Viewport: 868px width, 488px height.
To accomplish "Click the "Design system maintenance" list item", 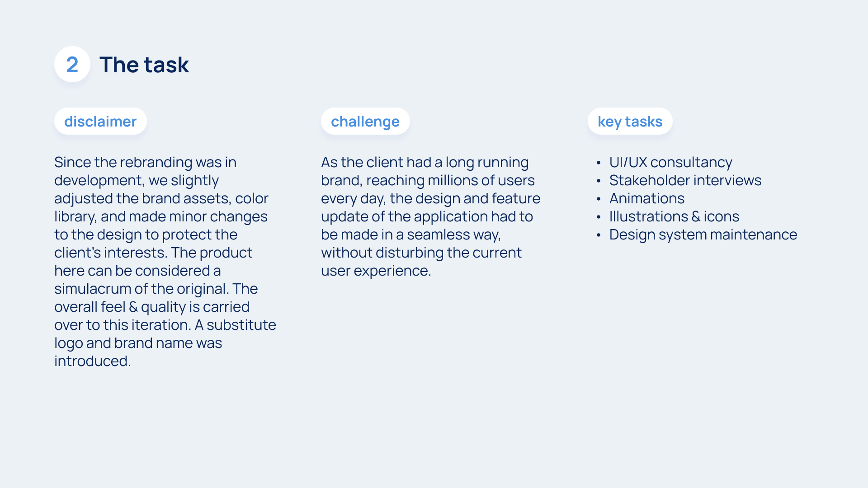I will click(703, 235).
